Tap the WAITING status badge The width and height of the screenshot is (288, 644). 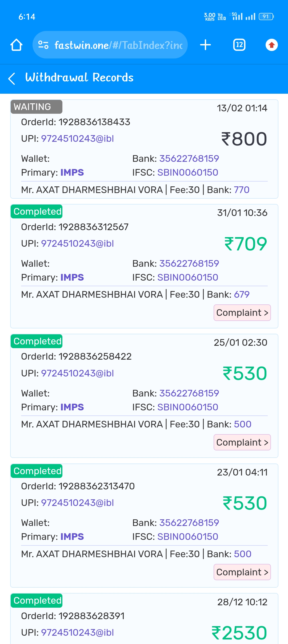click(x=36, y=107)
